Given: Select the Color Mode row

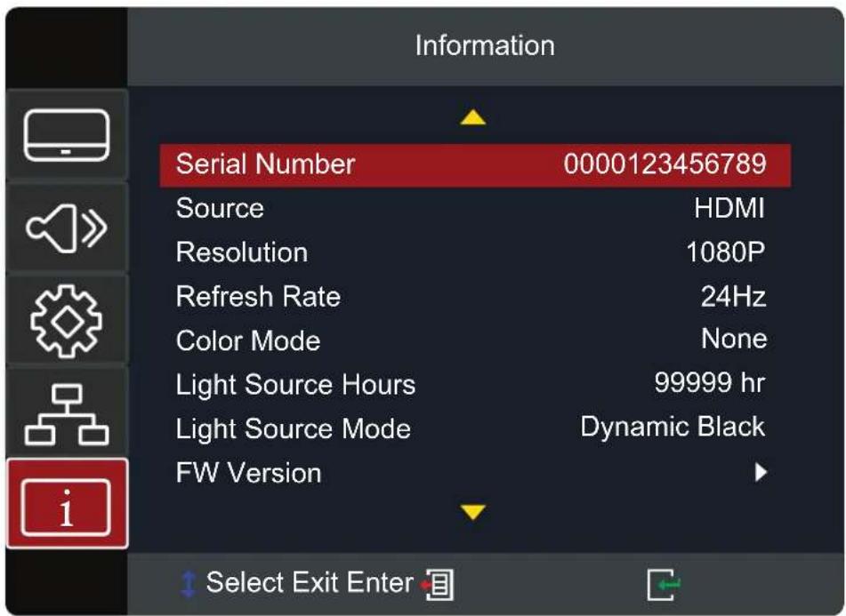Looking at the screenshot, I should point(475,341).
